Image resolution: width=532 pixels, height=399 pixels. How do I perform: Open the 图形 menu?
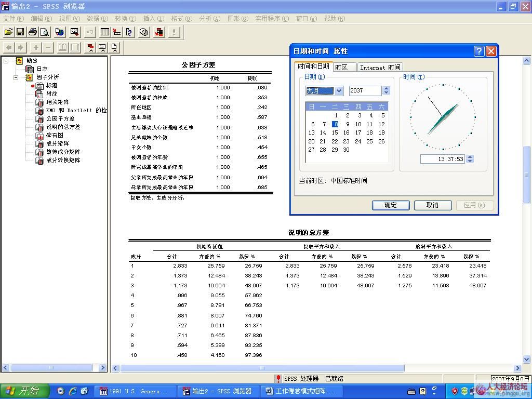click(237, 19)
